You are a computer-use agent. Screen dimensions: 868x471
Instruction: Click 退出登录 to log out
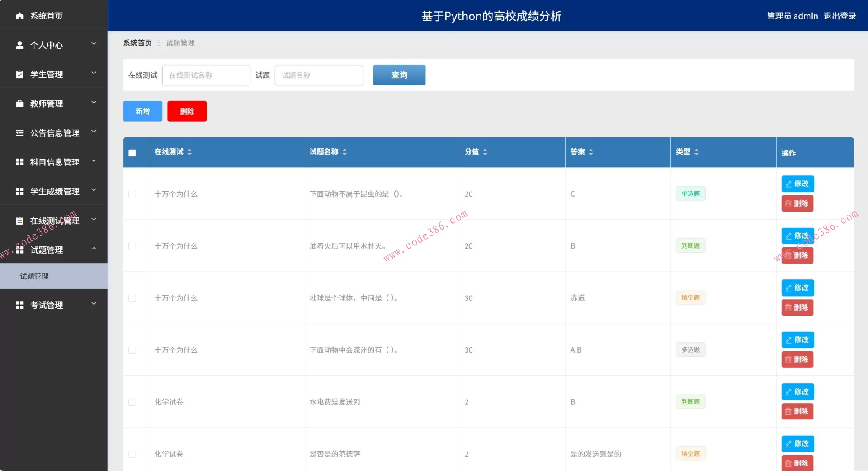coord(840,16)
